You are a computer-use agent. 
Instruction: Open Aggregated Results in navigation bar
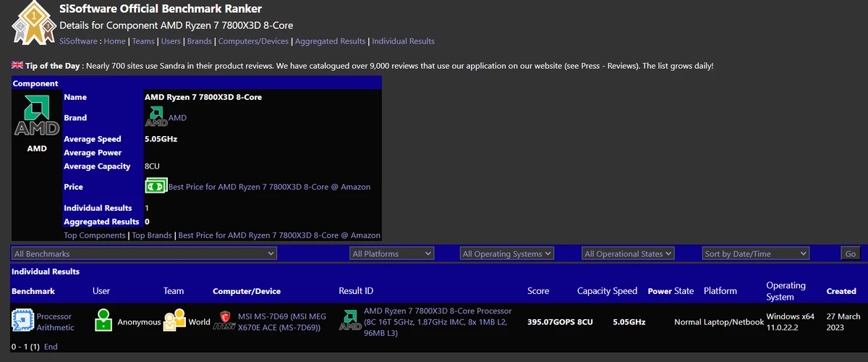click(330, 41)
